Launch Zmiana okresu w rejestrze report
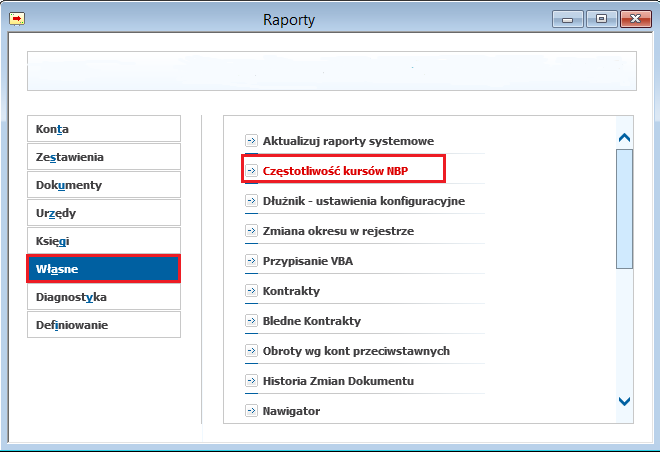The height and width of the screenshot is (452, 660). [x=338, y=231]
